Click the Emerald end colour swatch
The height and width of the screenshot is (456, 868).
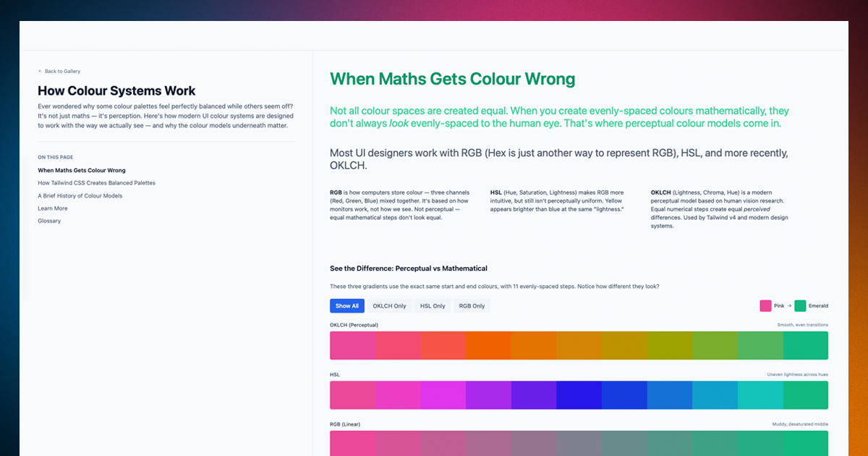click(x=800, y=305)
